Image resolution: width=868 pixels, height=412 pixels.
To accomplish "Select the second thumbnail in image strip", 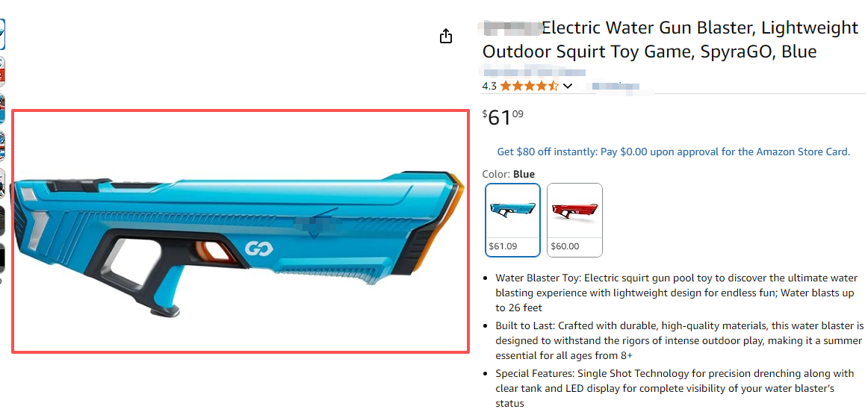I will point(2,72).
